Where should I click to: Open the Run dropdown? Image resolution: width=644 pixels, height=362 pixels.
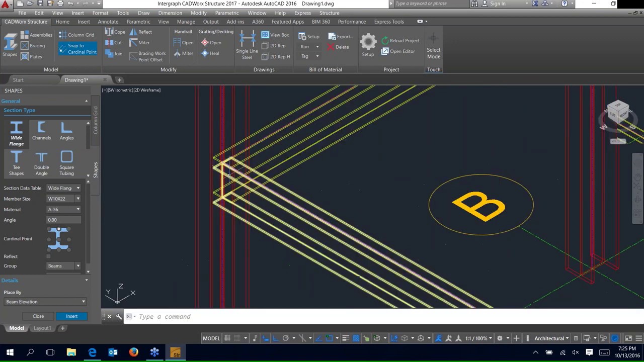pyautogui.click(x=309, y=47)
